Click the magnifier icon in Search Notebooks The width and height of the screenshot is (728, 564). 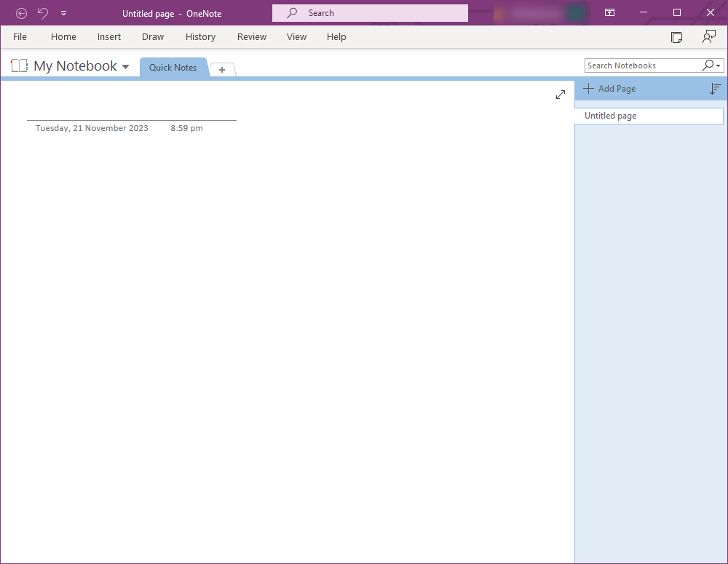[x=708, y=65]
